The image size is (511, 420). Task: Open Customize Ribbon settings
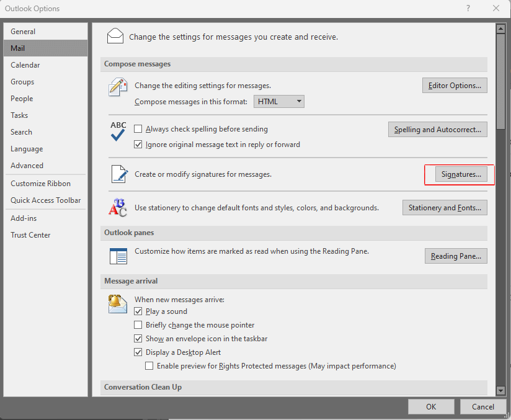pyautogui.click(x=46, y=184)
